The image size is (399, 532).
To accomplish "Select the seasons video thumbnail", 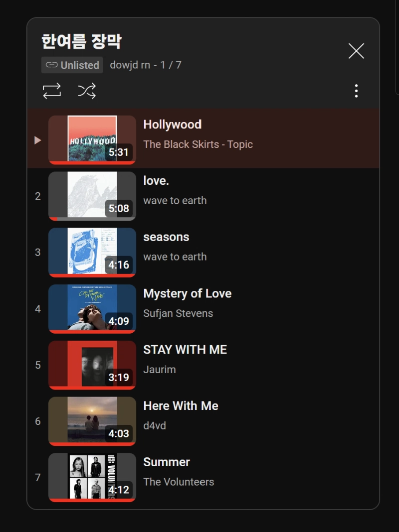I will tap(92, 252).
